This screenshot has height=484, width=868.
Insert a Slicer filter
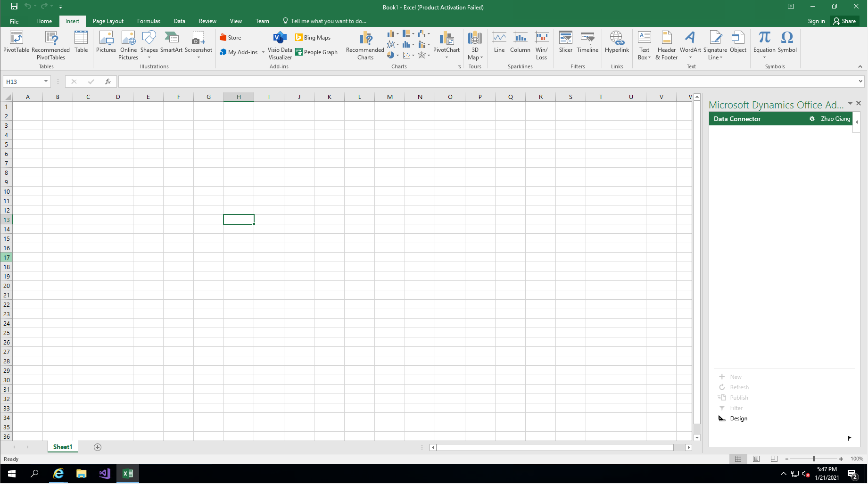(x=565, y=42)
